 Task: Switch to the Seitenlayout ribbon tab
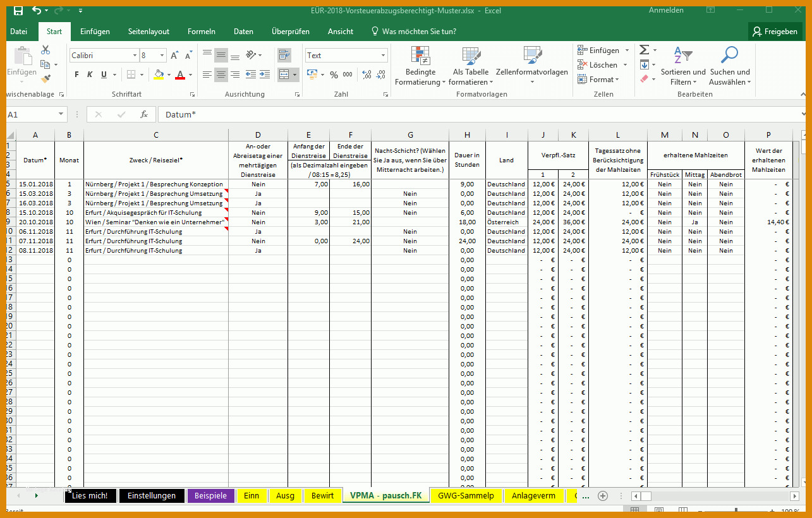148,32
